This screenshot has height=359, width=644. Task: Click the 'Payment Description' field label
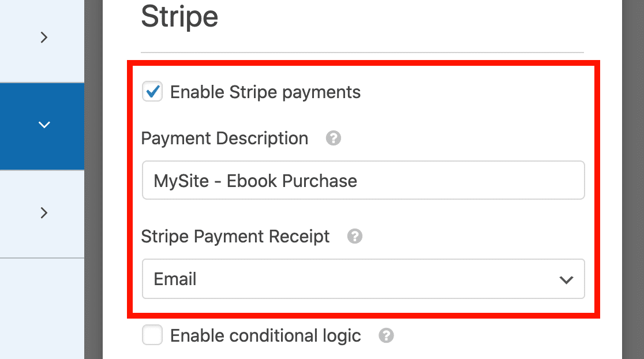click(224, 139)
